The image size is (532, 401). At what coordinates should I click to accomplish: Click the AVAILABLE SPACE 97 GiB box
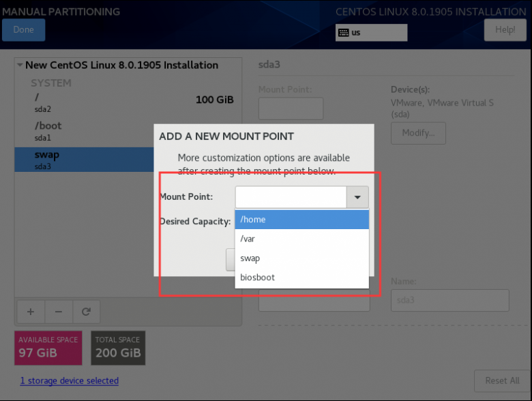48,348
